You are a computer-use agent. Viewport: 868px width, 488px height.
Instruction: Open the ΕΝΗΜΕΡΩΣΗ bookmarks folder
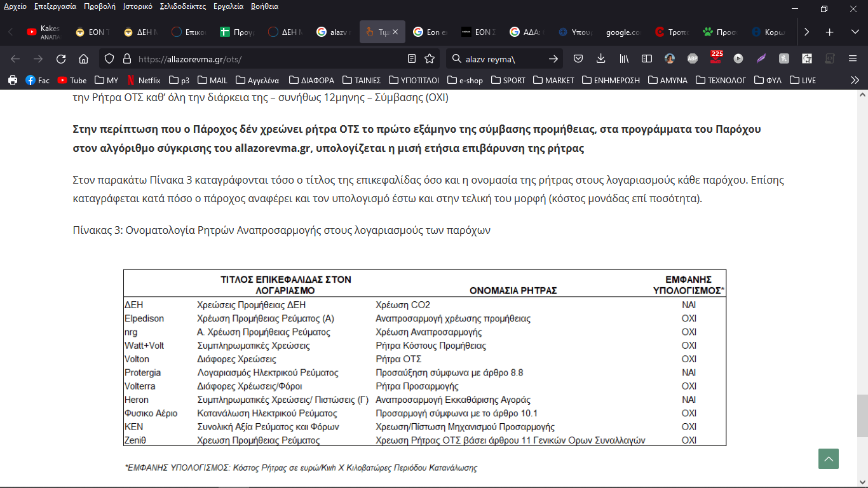pos(611,80)
